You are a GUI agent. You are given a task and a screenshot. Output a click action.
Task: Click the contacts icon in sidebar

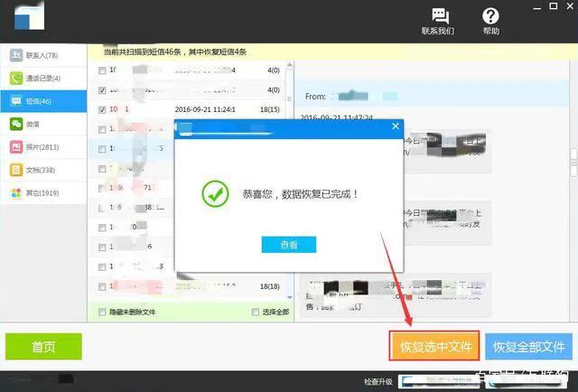coord(16,55)
